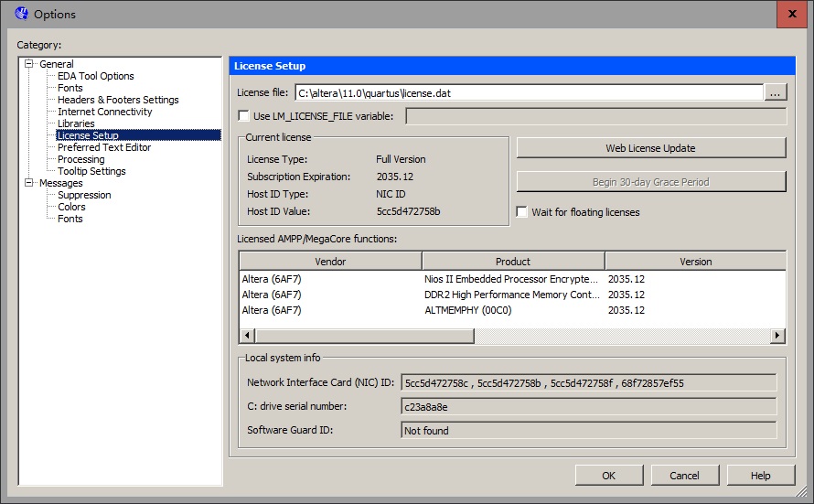814x504 pixels.
Task: Sort by the Vendor column header
Action: 329,262
